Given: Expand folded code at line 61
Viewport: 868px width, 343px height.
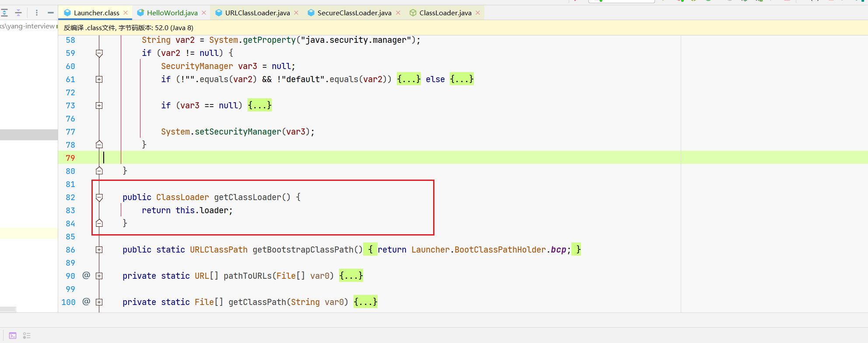Looking at the screenshot, I should click(99, 79).
